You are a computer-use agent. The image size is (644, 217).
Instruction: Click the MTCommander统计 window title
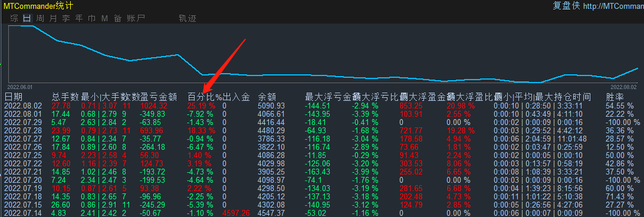tap(39, 6)
